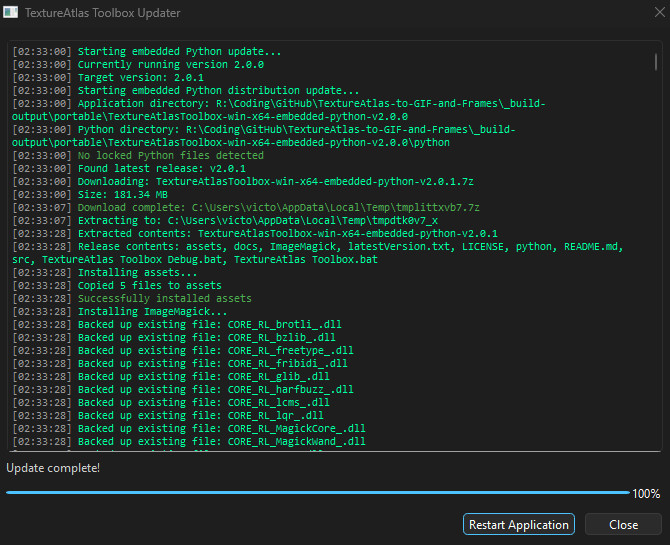670x545 pixels.
Task: Click the CORE_RL_glib_.dll backup line
Action: [171, 376]
